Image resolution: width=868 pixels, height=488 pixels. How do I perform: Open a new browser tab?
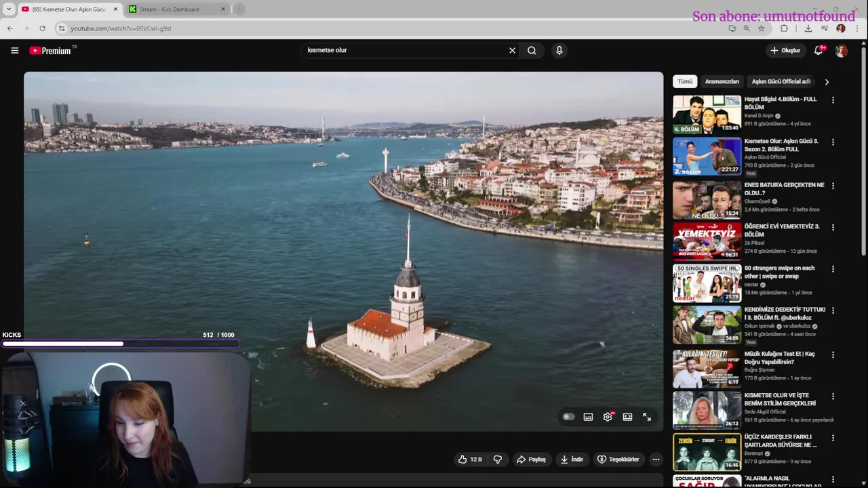pos(239,9)
